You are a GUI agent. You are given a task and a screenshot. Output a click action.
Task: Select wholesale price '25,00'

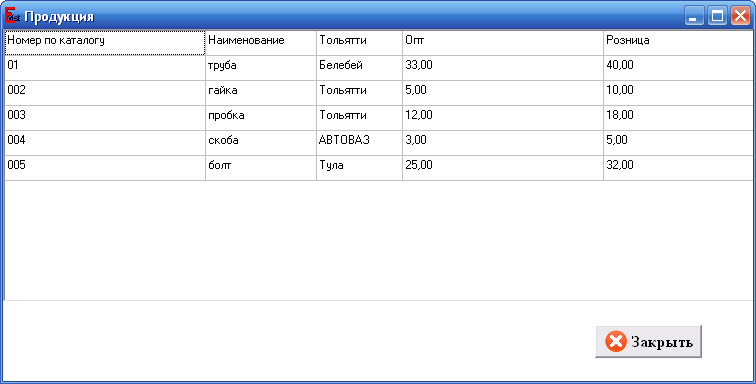(x=503, y=168)
